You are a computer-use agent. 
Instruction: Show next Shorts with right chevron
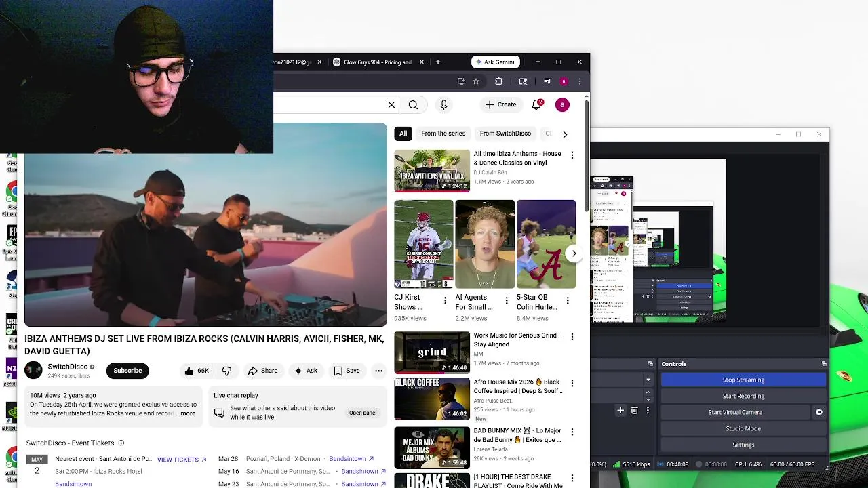574,253
